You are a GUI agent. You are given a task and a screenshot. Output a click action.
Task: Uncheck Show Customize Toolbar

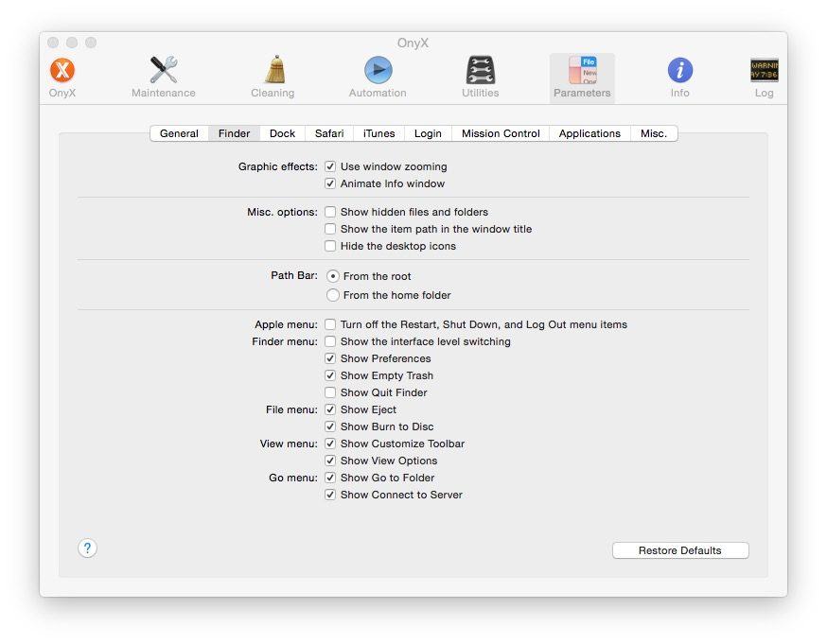coord(330,444)
